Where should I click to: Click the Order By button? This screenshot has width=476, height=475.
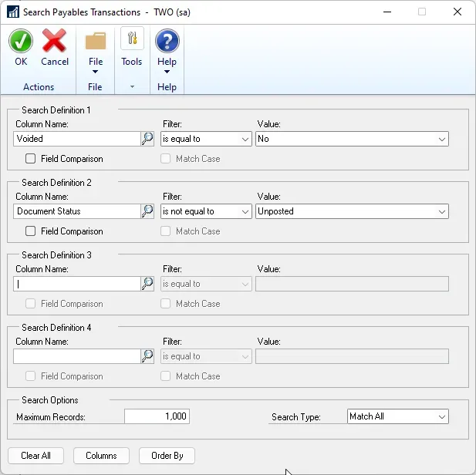(167, 456)
